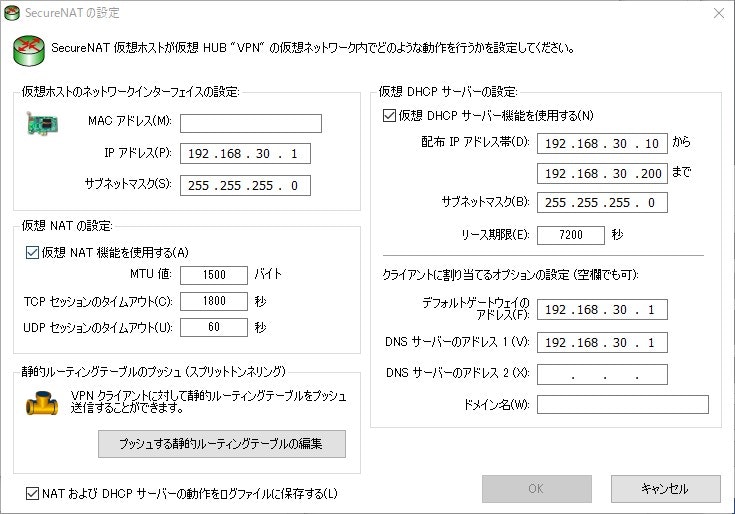
Task: Click the リース期限 7200 field
Action: [571, 235]
